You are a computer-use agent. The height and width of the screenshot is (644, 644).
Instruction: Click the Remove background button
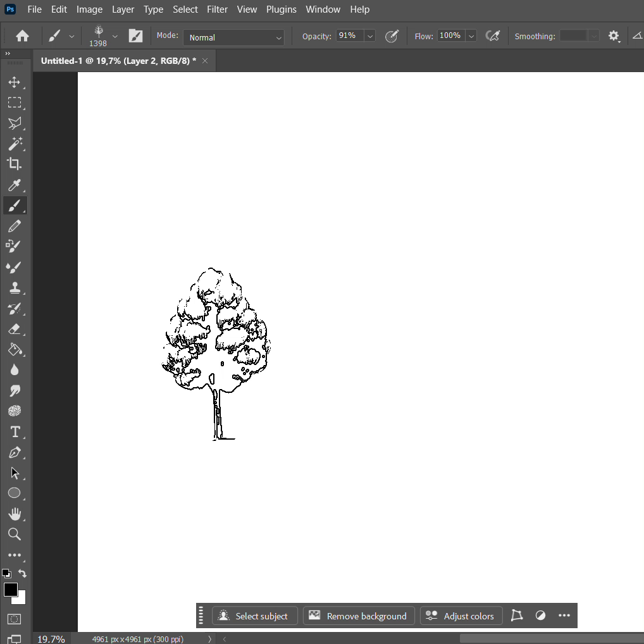(x=359, y=616)
